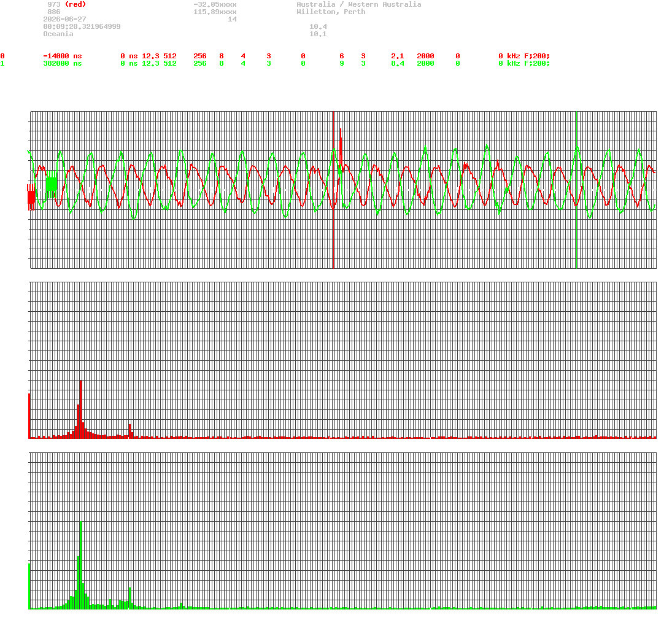This screenshot has height=623, width=672.
Task: Select the green 0 kHz F;200; text
Action: pos(524,63)
